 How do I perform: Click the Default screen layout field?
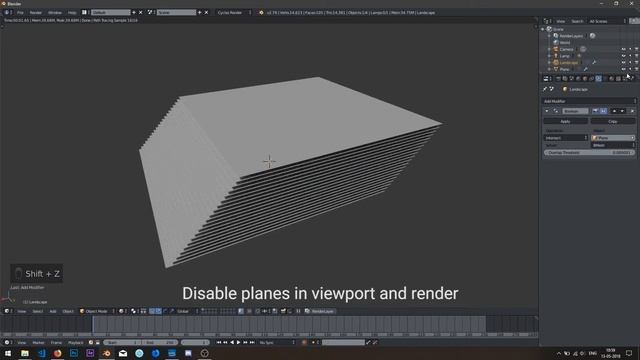pos(111,13)
